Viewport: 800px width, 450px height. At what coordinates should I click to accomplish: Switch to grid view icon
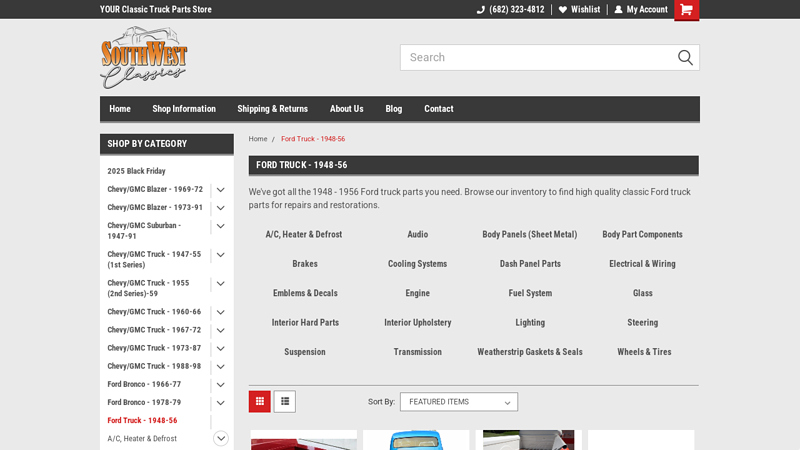click(260, 402)
